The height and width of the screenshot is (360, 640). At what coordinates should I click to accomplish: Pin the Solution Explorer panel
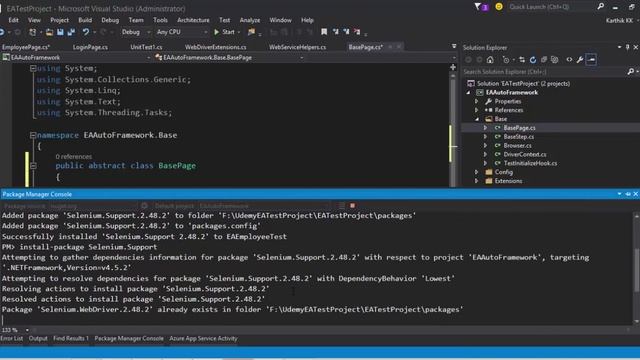[x=627, y=47]
